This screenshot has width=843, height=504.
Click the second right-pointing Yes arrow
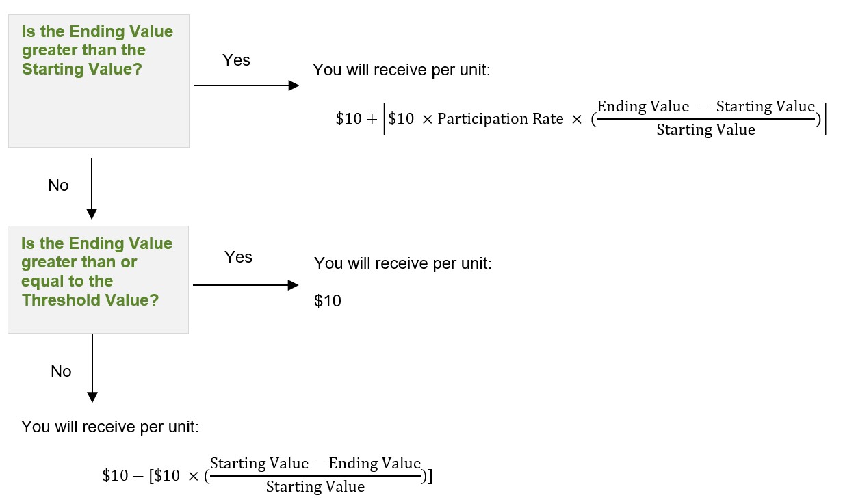(x=246, y=285)
